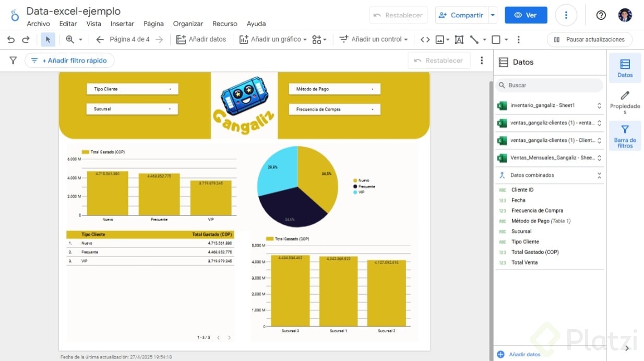The height and width of the screenshot is (361, 644).
Task: Click the Ver button
Action: (526, 15)
